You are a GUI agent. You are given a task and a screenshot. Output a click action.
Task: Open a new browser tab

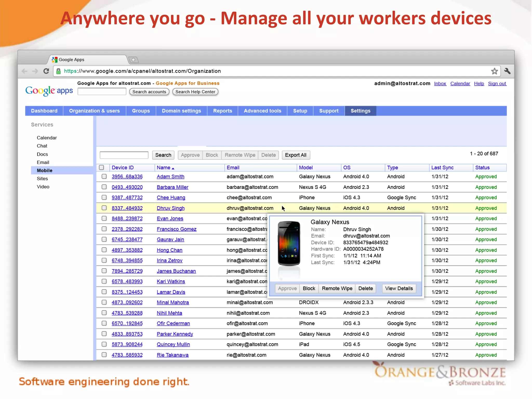pos(134,60)
